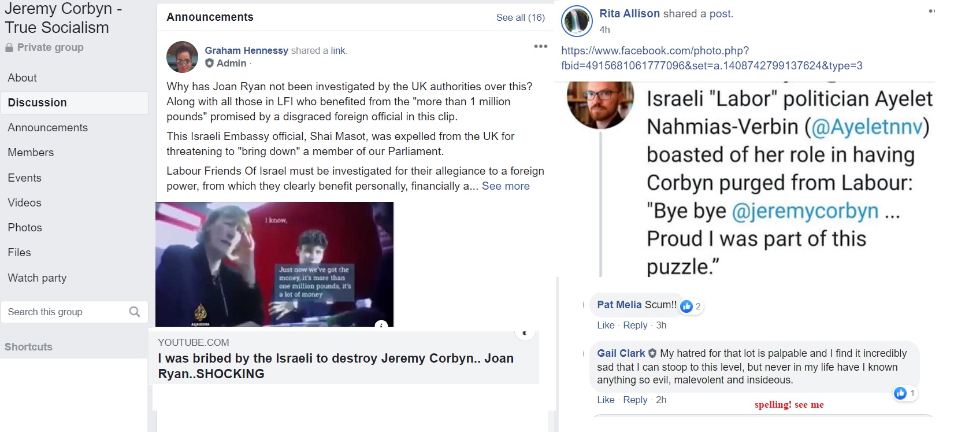Viewport: 980px width, 432px height.
Task: Expand post text with See more
Action: (506, 186)
